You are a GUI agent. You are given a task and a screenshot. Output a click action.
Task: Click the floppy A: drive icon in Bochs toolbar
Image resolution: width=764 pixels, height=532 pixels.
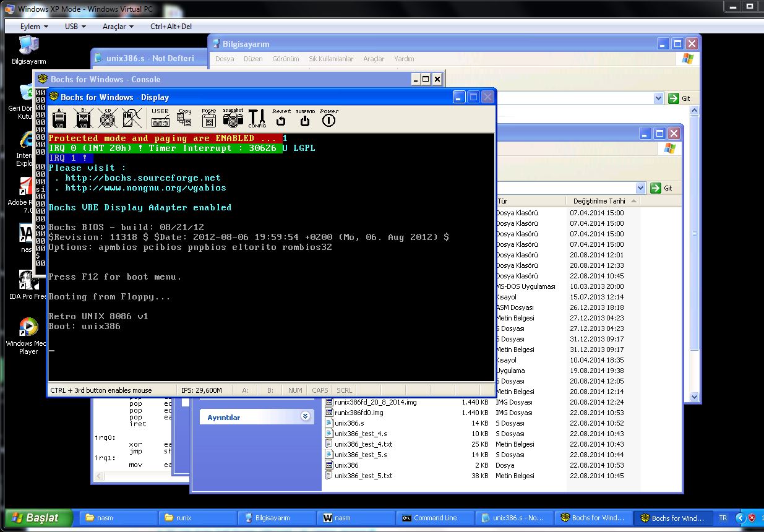click(60, 118)
